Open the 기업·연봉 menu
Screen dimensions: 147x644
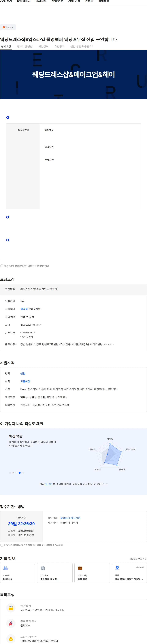coord(74,1)
